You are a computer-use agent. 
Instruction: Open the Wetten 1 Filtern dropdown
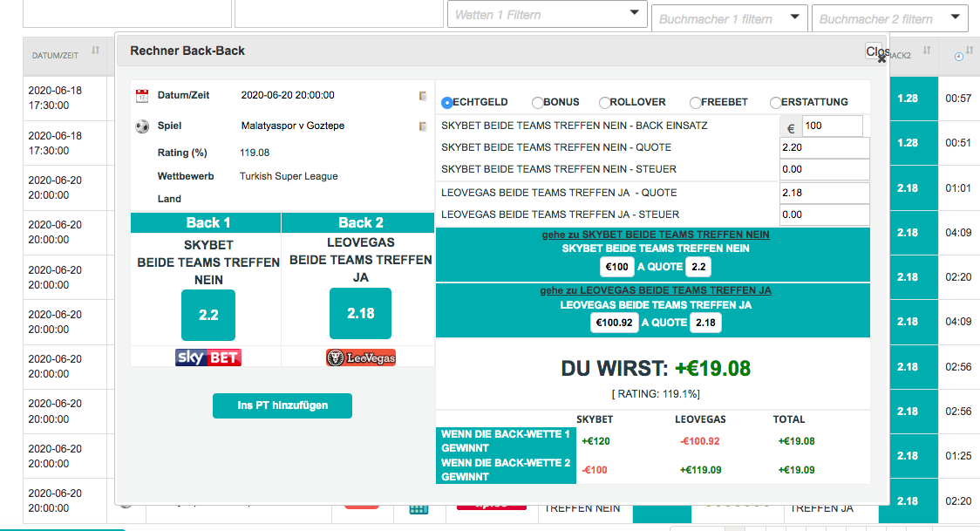pos(547,14)
